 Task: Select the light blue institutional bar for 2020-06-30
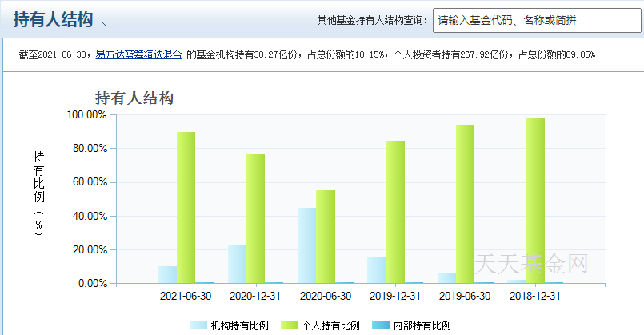306,245
